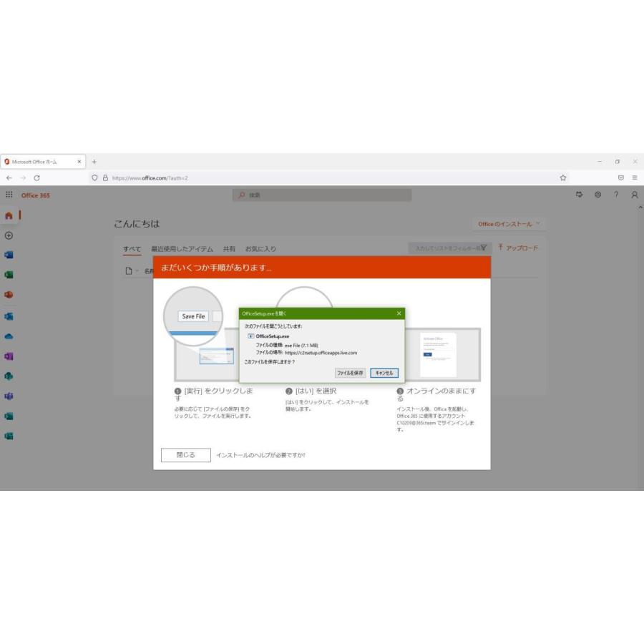Open Teams from the left sidebar
This screenshot has height=644, width=644.
tap(9, 396)
